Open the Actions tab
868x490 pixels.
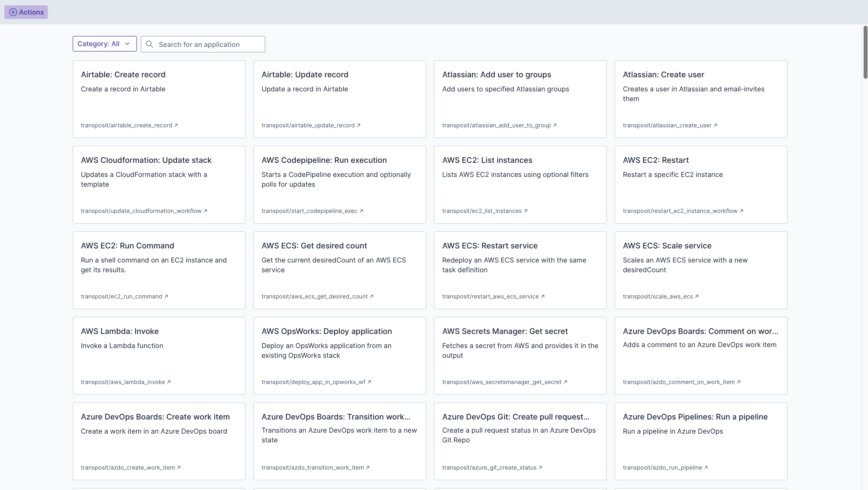pyautogui.click(x=26, y=12)
